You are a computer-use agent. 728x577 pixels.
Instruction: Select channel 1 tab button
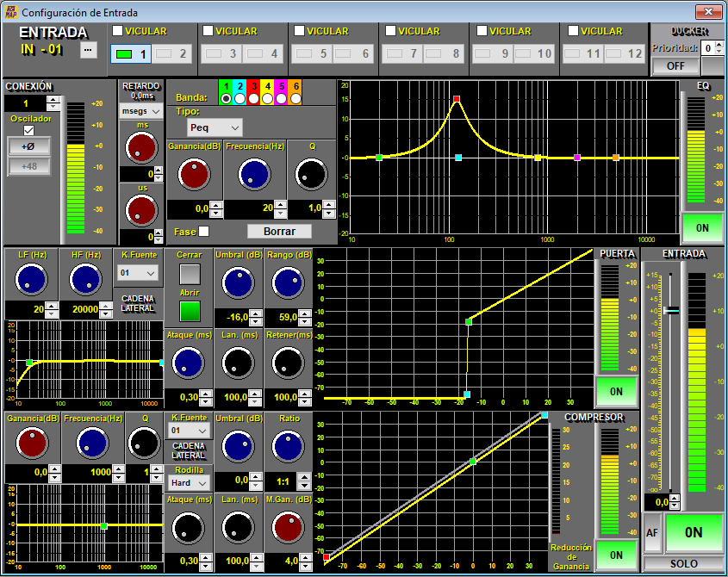click(132, 54)
